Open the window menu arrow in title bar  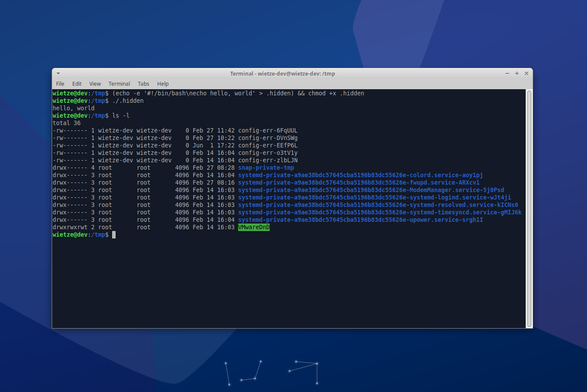point(58,73)
